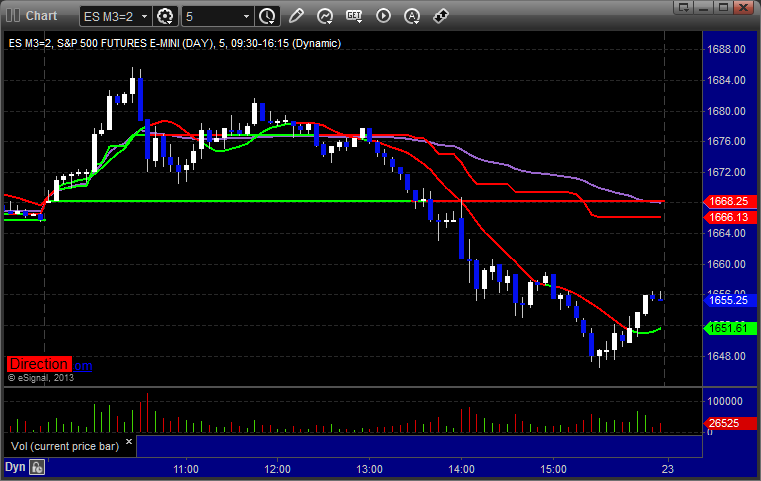Image resolution: width=761 pixels, height=481 pixels.
Task: Expand the ES M3=2 symbol dropdown arrow
Action: point(144,17)
